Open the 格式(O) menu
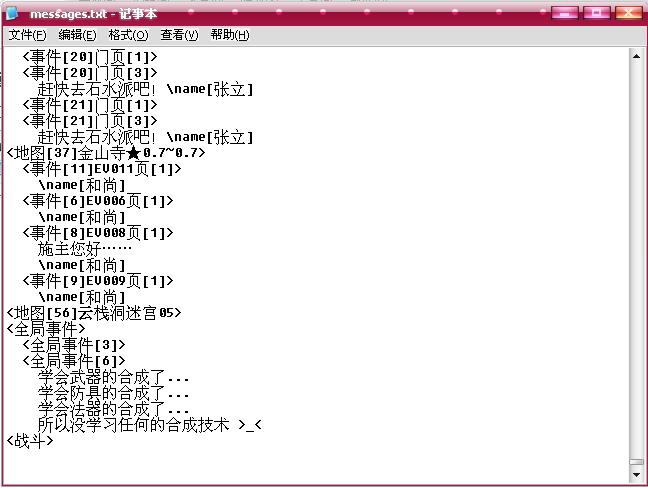The image size is (648, 489). tap(128, 35)
